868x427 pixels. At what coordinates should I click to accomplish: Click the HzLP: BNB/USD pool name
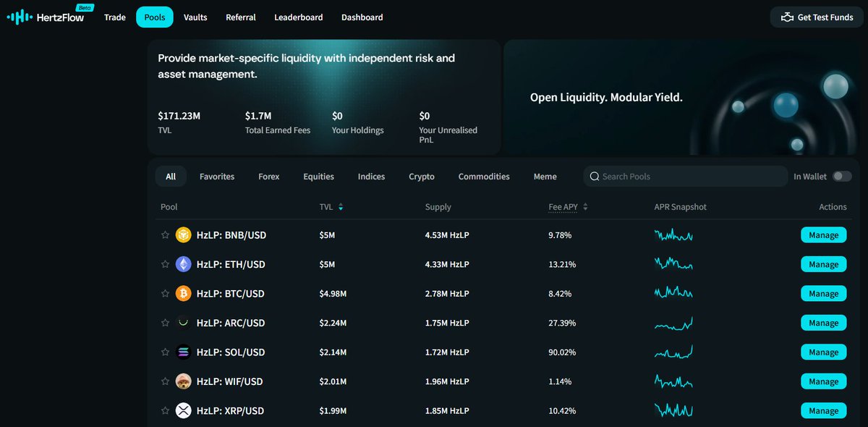coord(231,235)
